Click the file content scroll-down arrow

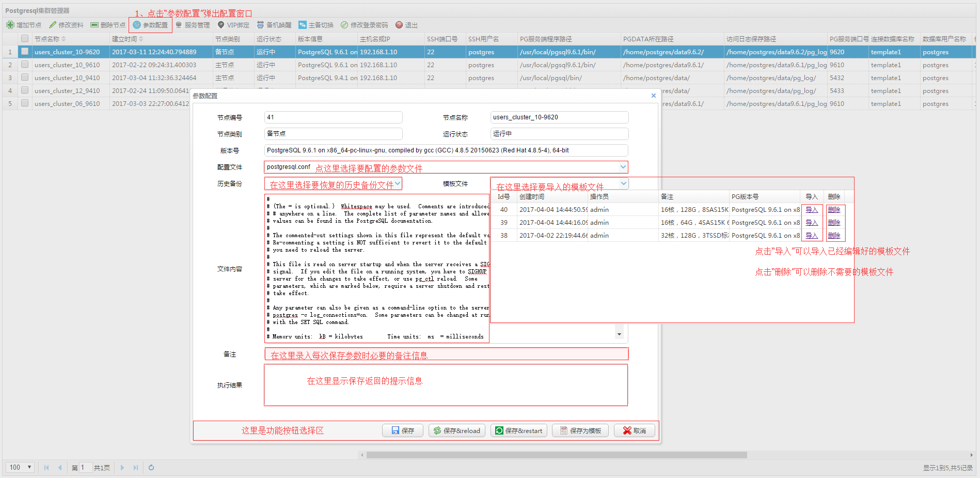tap(619, 334)
